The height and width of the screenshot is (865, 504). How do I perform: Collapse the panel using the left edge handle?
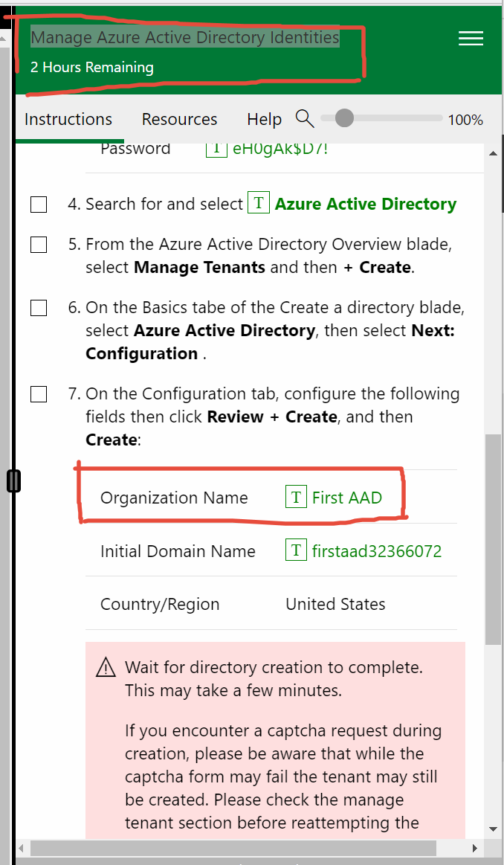coord(13,480)
